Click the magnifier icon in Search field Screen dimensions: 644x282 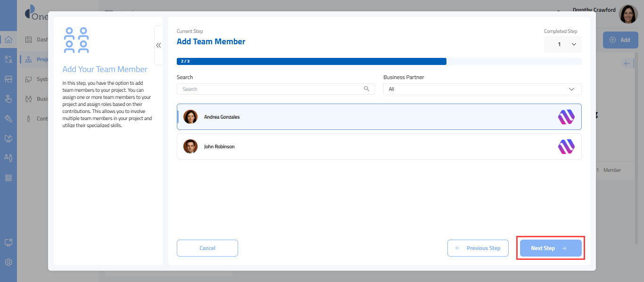coord(366,89)
